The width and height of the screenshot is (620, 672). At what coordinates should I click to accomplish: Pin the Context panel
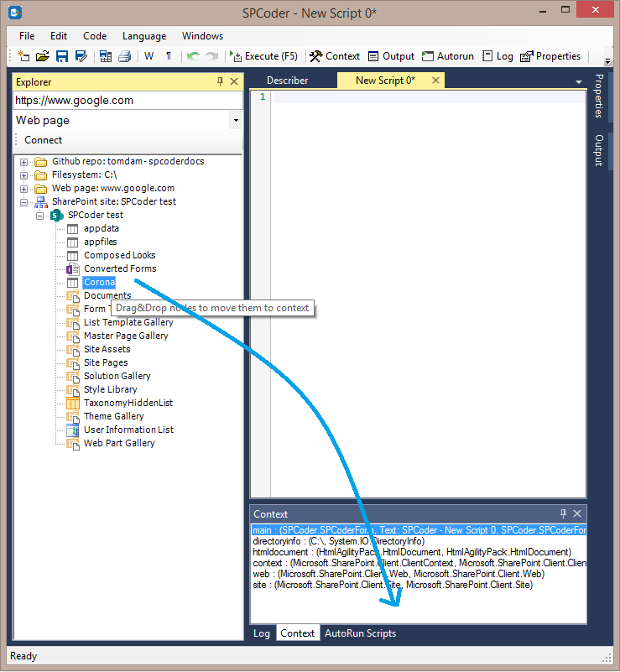click(563, 513)
